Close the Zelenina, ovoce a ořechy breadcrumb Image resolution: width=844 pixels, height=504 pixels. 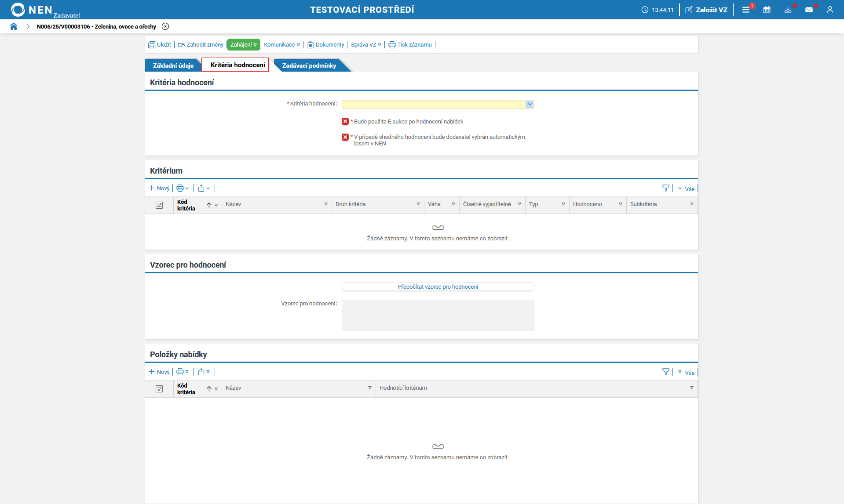point(165,26)
